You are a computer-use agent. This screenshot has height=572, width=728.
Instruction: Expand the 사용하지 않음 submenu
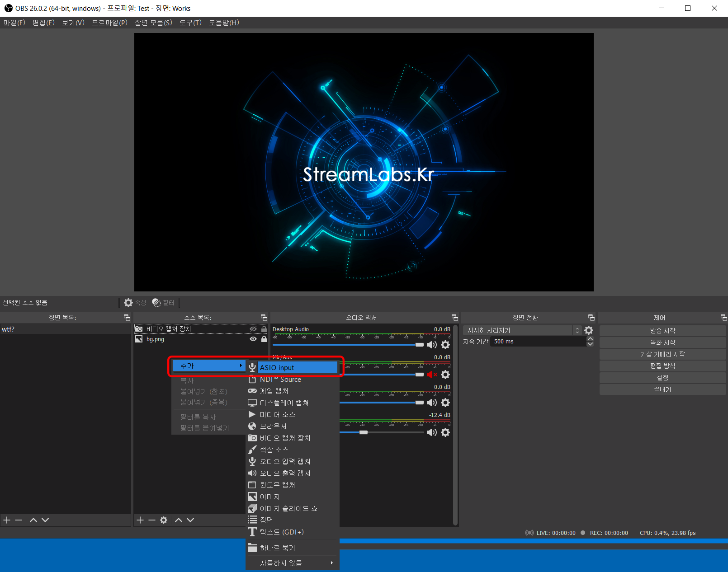pyautogui.click(x=293, y=563)
